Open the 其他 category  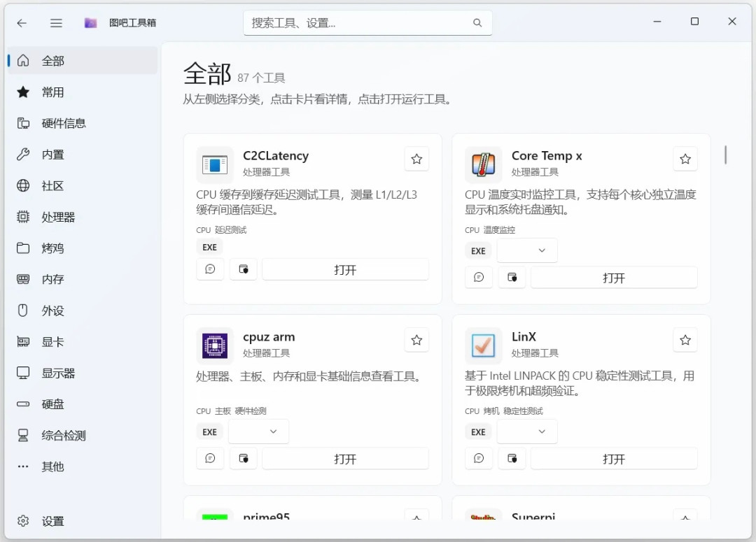(83, 466)
